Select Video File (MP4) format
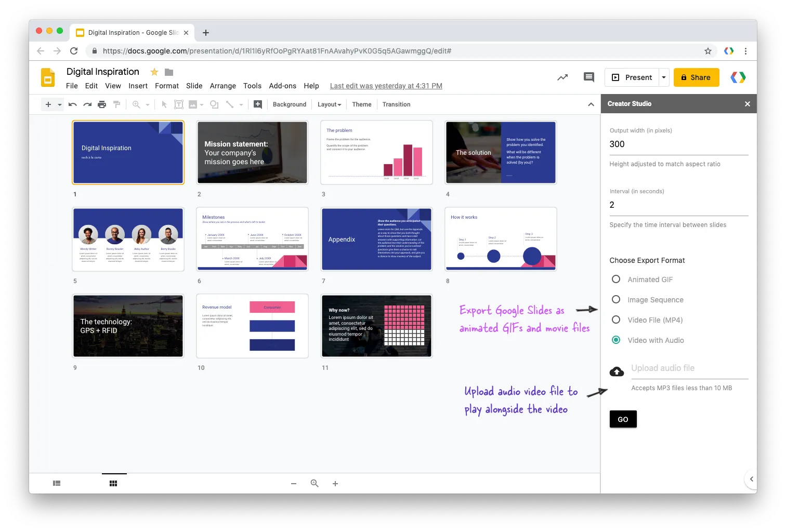Viewport: 786px width, 532px height. (x=616, y=320)
